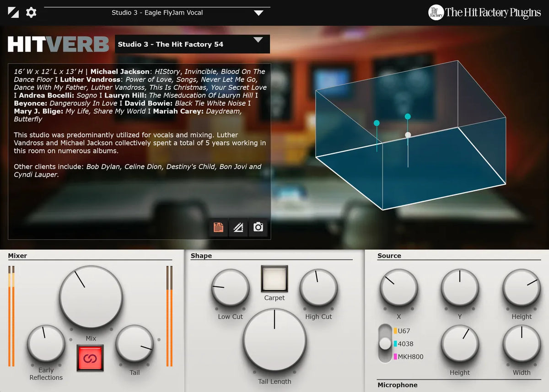
Task: Select the teal microphone pin in the room
Action: click(377, 123)
